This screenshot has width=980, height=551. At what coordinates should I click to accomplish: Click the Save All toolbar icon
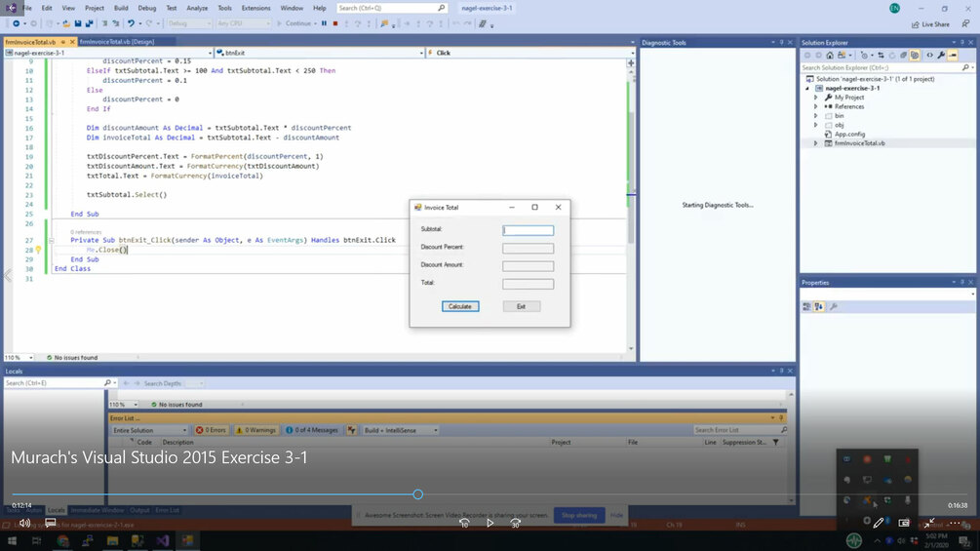pyautogui.click(x=89, y=23)
